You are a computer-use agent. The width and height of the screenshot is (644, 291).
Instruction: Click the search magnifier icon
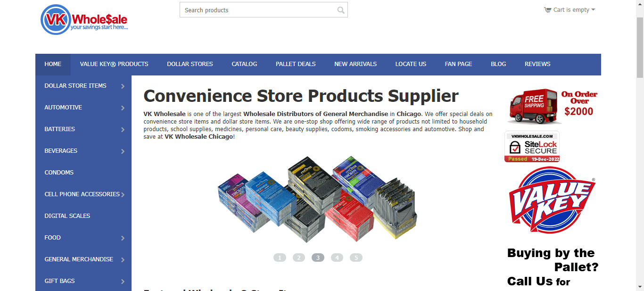(341, 10)
